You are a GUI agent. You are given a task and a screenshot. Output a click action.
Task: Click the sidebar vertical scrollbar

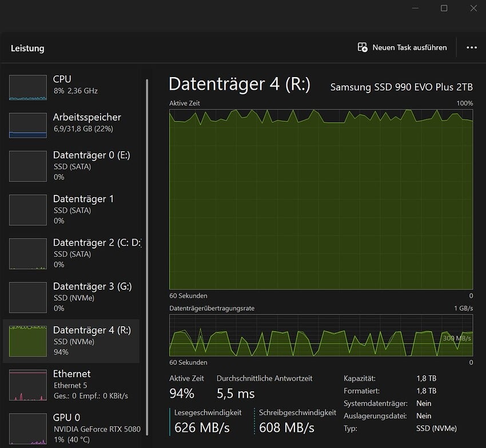(148, 257)
